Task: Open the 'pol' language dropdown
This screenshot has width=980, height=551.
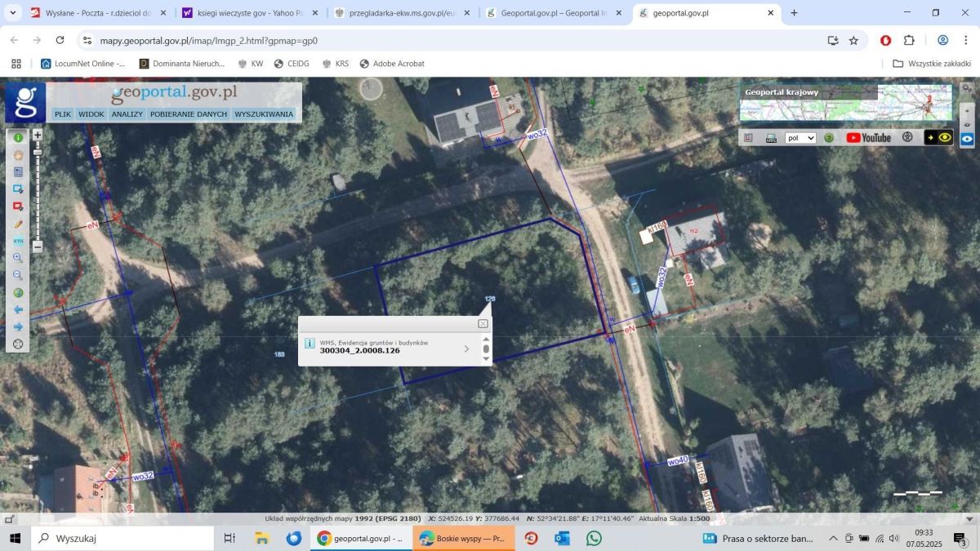Action: click(x=800, y=138)
